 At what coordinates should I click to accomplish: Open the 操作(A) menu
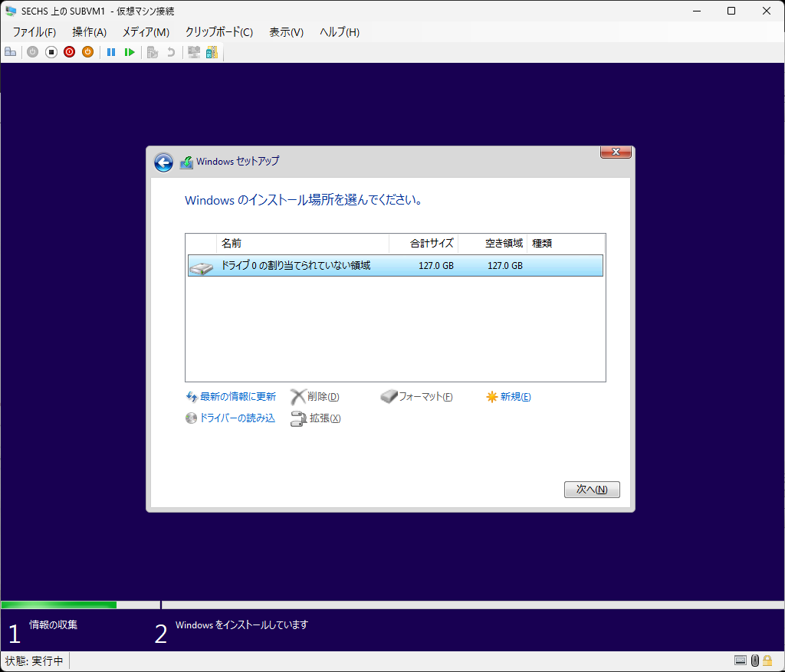pos(89,32)
